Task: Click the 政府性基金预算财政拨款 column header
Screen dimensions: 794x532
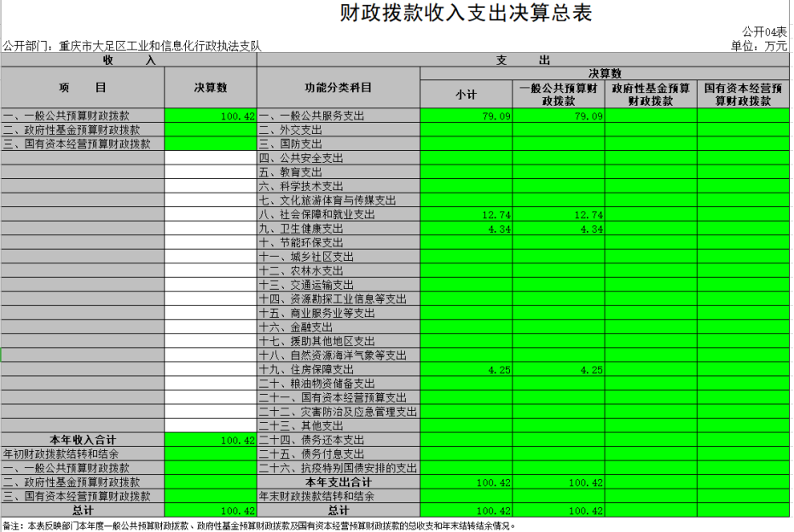Action: pos(651,94)
